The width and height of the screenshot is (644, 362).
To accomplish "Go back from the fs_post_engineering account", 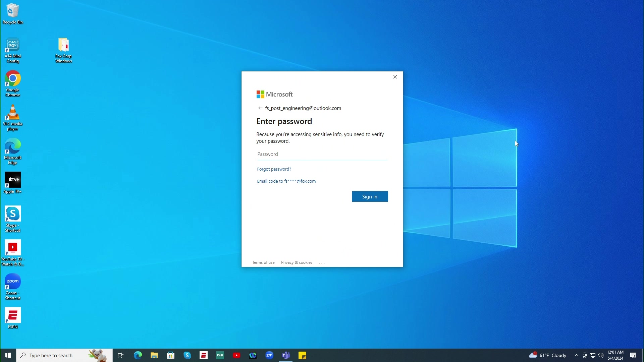I will (x=260, y=108).
